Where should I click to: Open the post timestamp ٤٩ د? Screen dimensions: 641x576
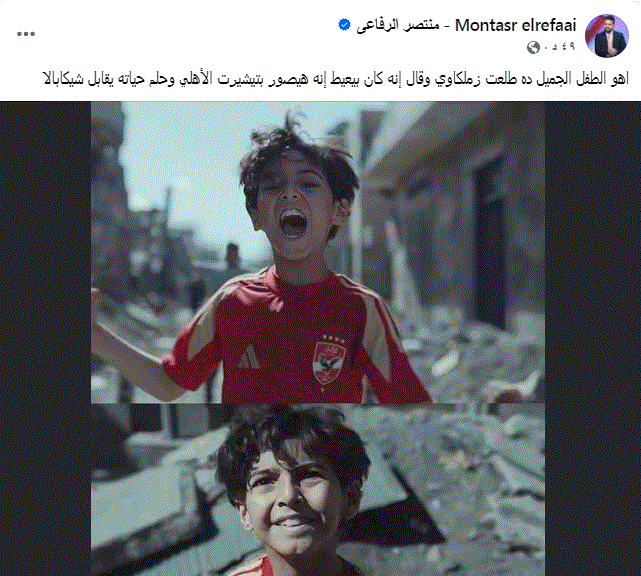coord(559,47)
